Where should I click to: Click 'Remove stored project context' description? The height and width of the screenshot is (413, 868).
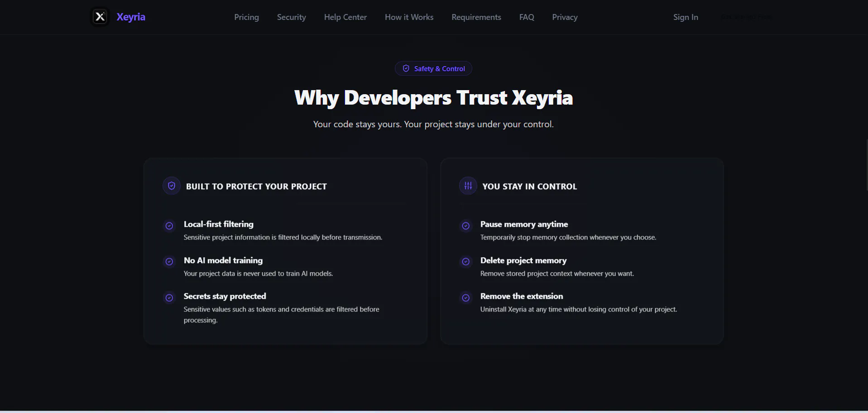tap(557, 274)
